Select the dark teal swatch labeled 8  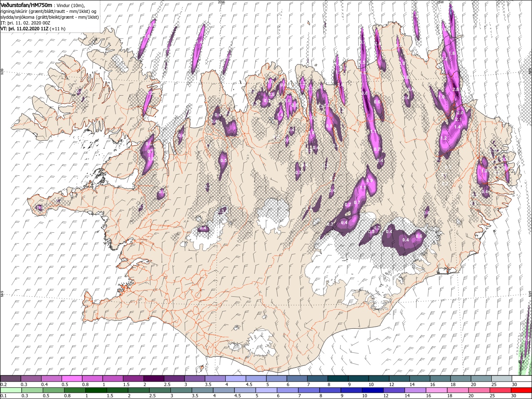pyautogui.click(x=337, y=379)
